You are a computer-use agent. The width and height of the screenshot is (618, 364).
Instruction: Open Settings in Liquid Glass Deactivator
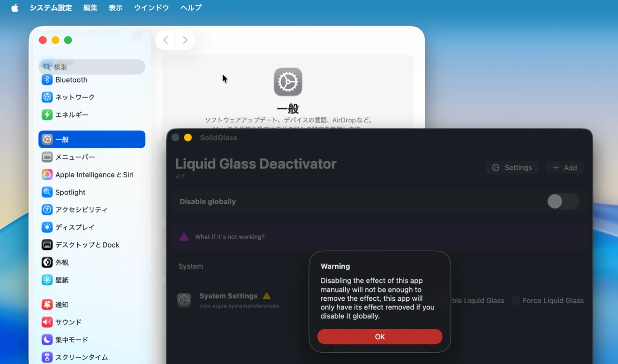(x=512, y=168)
